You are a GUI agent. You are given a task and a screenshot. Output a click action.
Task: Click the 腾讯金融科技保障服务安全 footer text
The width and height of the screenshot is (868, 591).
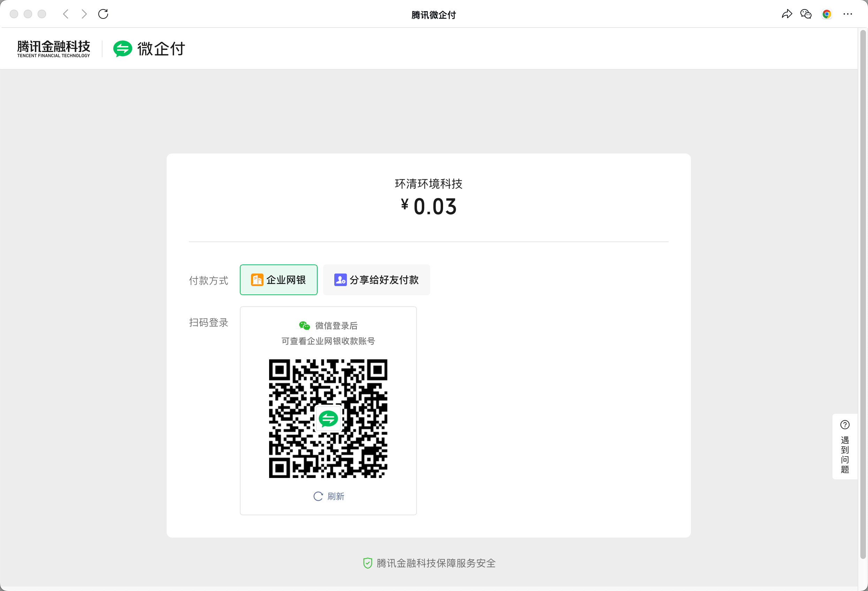(436, 563)
